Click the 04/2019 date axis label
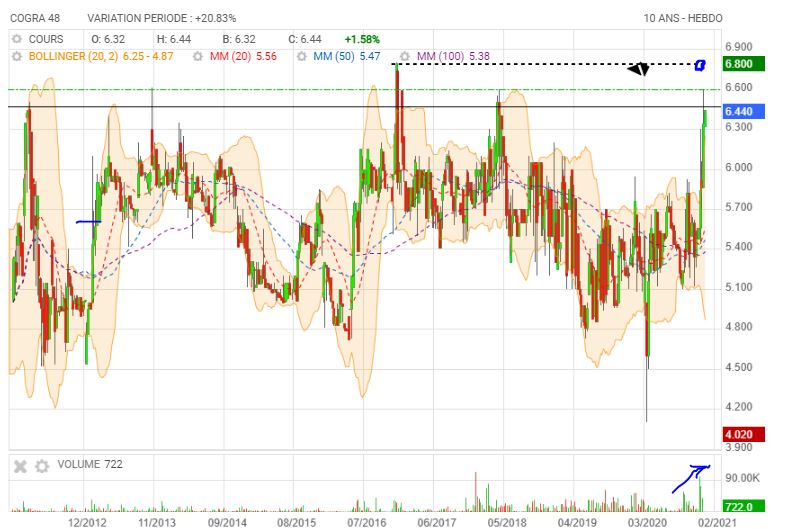 pyautogui.click(x=577, y=522)
